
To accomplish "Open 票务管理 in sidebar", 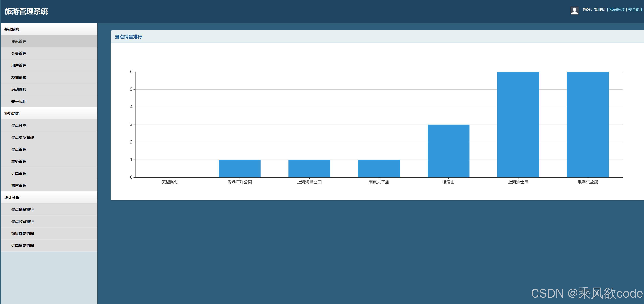I will (x=19, y=161).
